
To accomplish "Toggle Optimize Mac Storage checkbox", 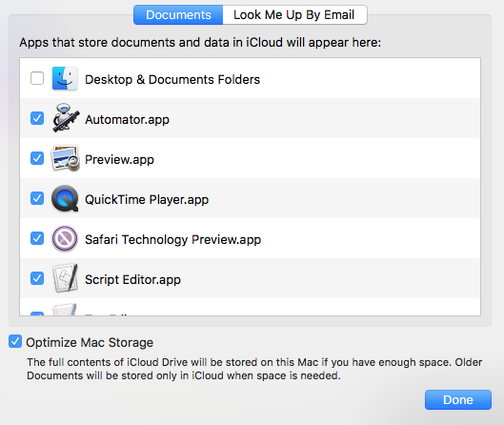I will pos(15,341).
